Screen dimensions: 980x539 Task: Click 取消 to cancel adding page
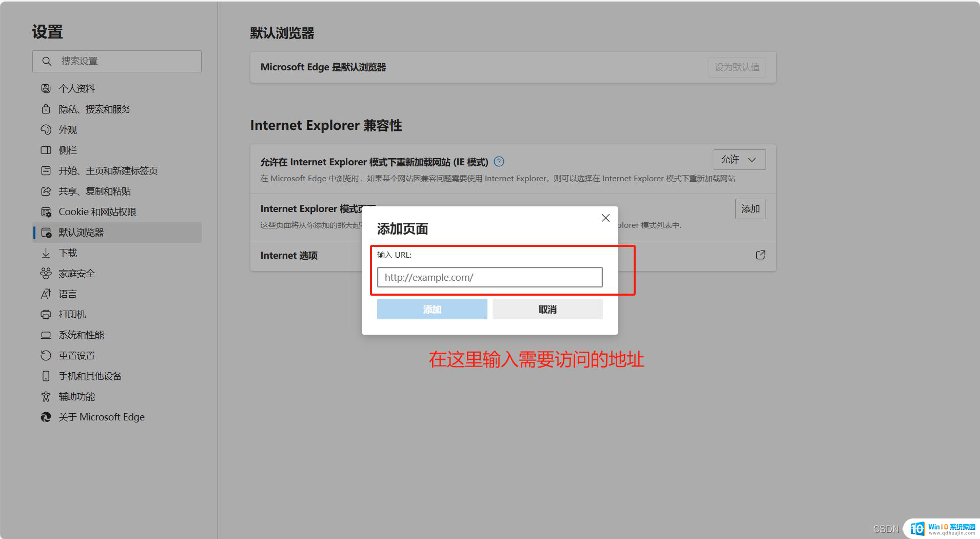(x=547, y=309)
